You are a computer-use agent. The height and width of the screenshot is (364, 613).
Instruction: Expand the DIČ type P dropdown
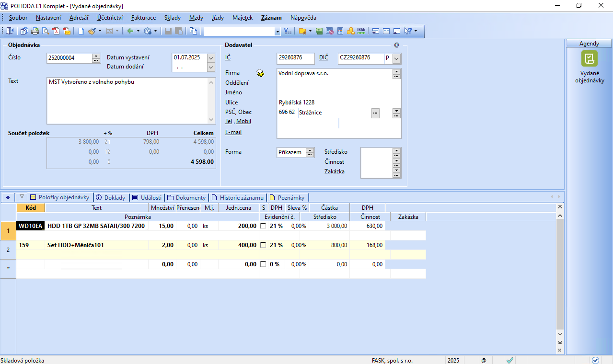point(396,58)
